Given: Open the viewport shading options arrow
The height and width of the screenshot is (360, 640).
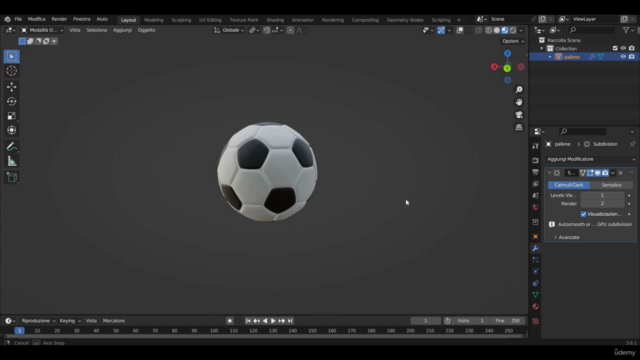Looking at the screenshot, I should (x=521, y=30).
